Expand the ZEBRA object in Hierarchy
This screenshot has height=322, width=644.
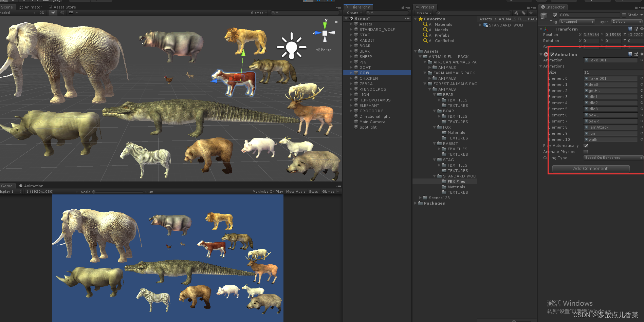(351, 84)
